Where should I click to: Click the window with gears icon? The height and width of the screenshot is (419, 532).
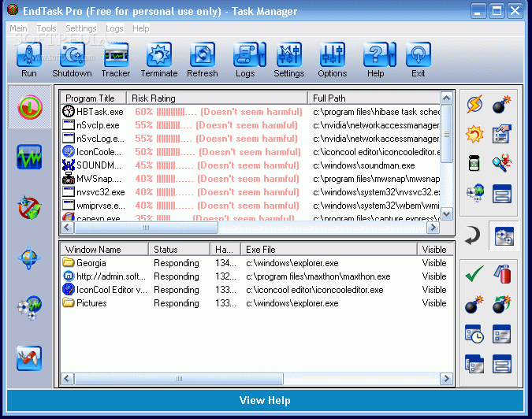[x=504, y=236]
